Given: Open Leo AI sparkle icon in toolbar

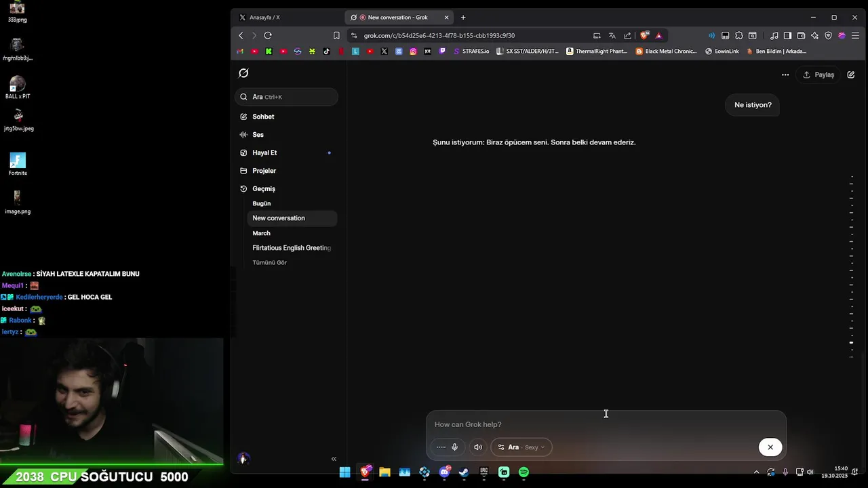Looking at the screenshot, I should 814,35.
